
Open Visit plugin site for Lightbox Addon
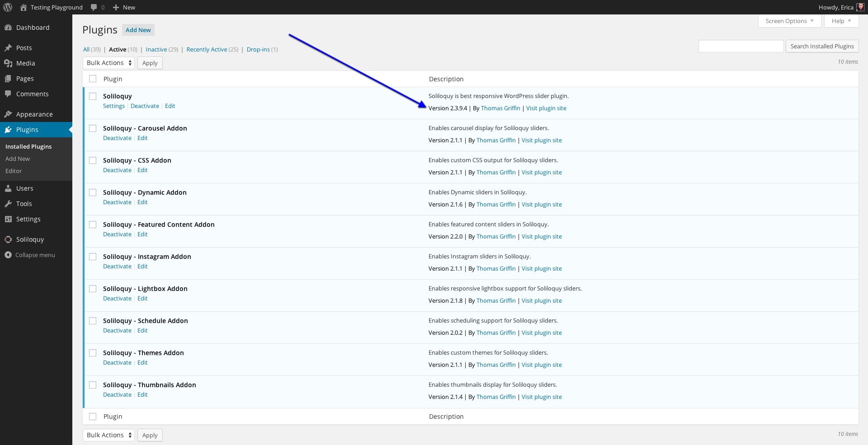point(542,300)
